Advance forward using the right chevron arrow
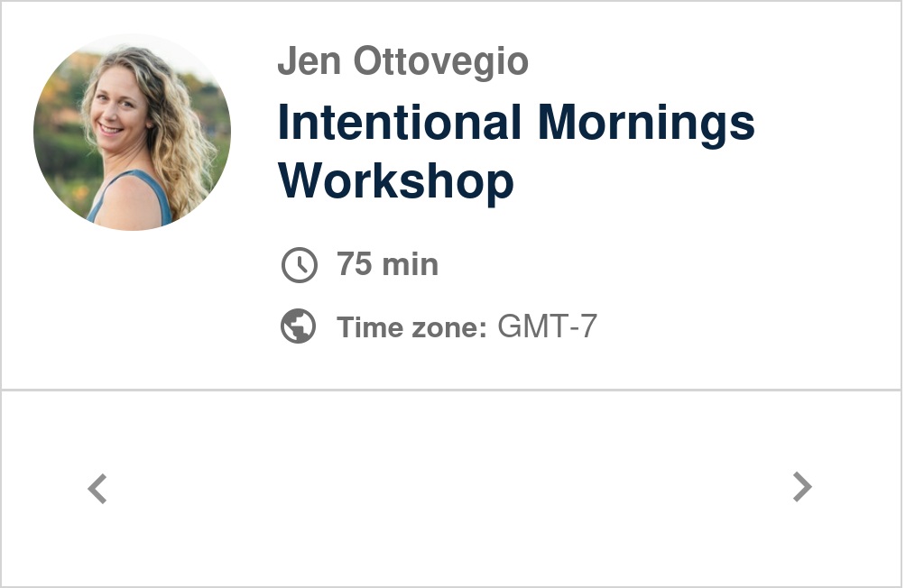924x588 pixels. tap(801, 487)
